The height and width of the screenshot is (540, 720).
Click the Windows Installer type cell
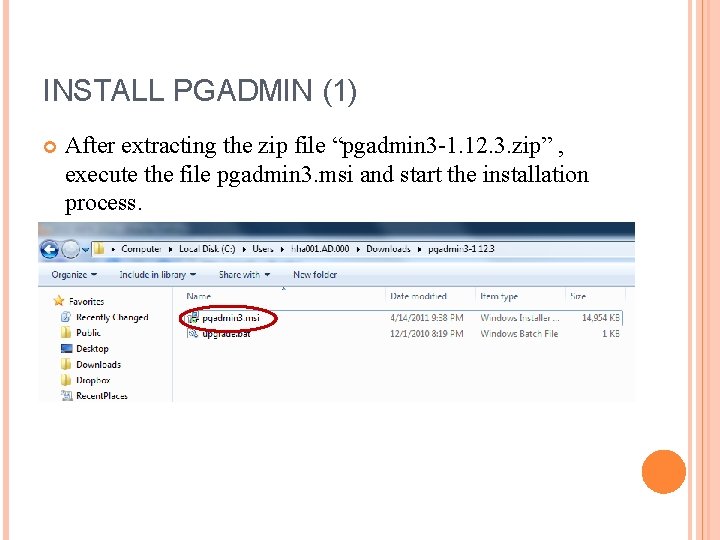tap(520, 318)
